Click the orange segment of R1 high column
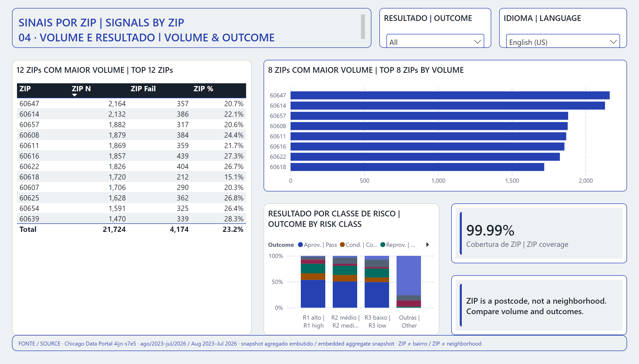The image size is (639, 364). coord(313,277)
